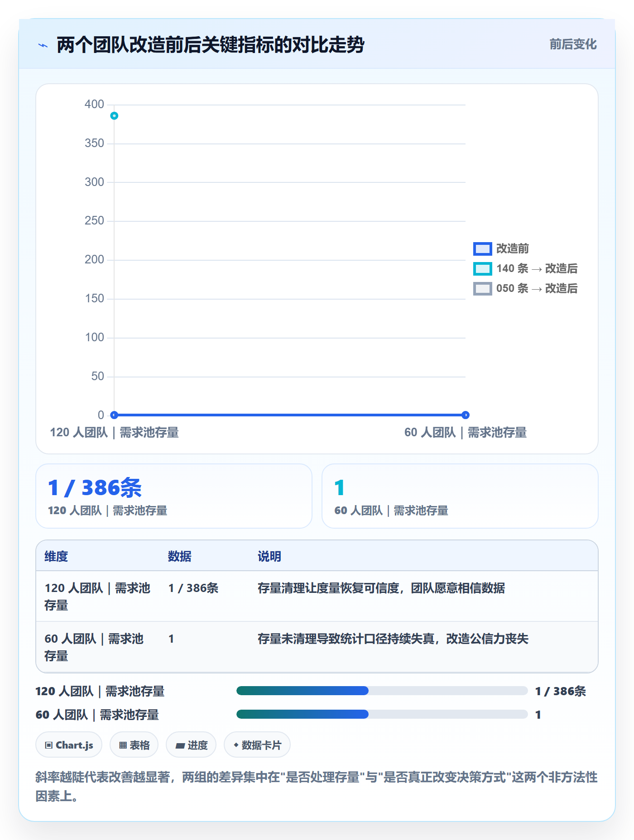Open the 表格 chip
This screenshot has width=634, height=840.
coord(134,745)
